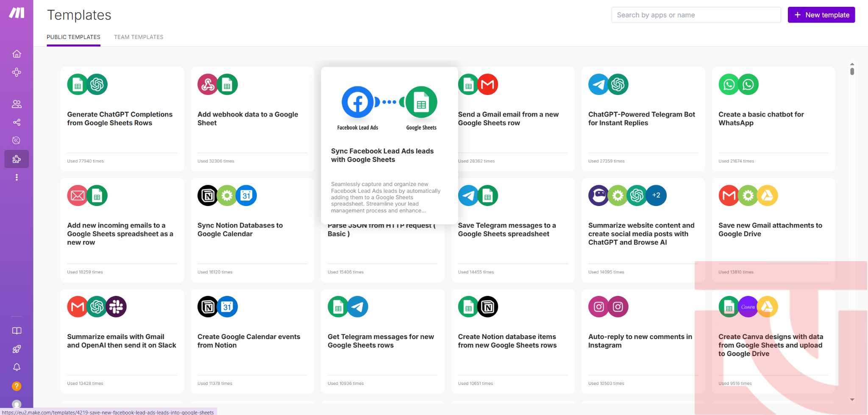Open Connections share icon in sidebar
The width and height of the screenshot is (868, 415).
pyautogui.click(x=17, y=123)
